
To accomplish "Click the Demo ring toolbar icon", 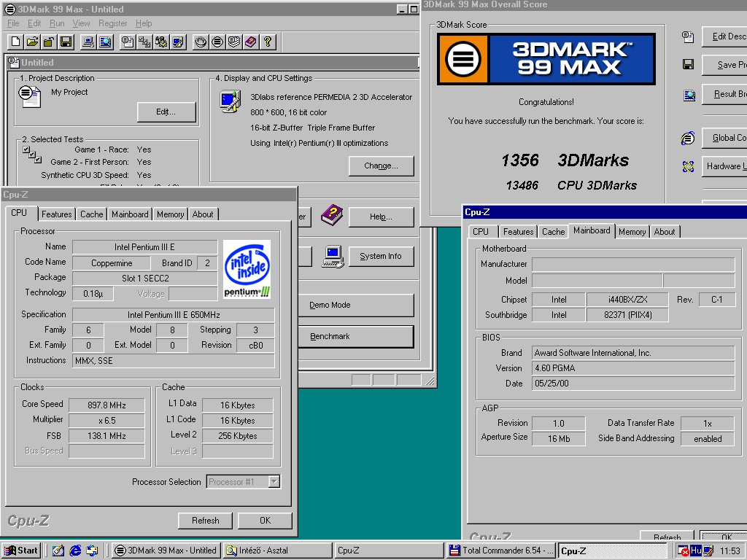I will [201, 42].
